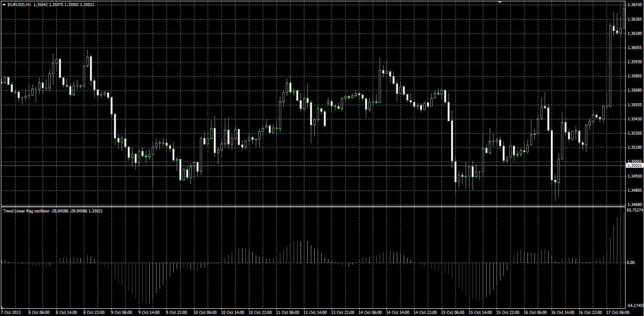This screenshot has width=644, height=316.
Task: Select current price tag 1.35021 on price axis
Action: click(635, 165)
